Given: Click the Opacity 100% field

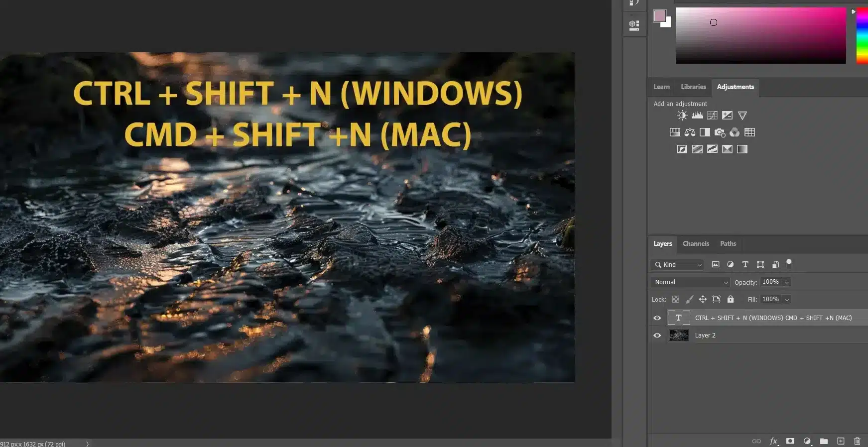Looking at the screenshot, I should pos(771,282).
